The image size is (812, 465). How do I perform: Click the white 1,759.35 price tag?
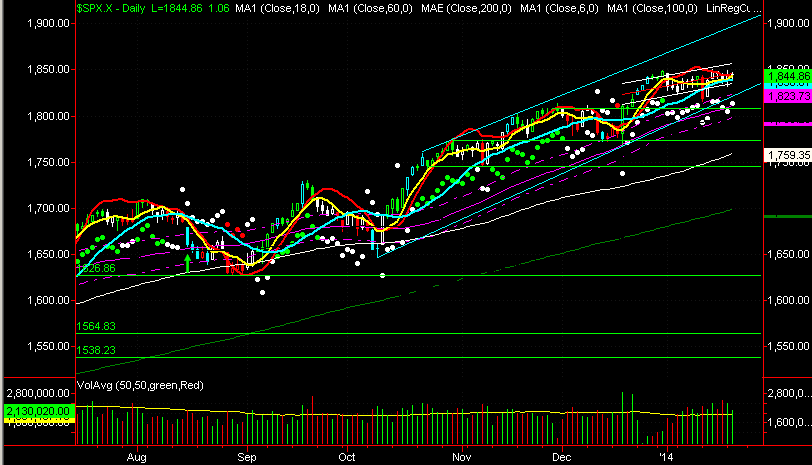click(788, 155)
